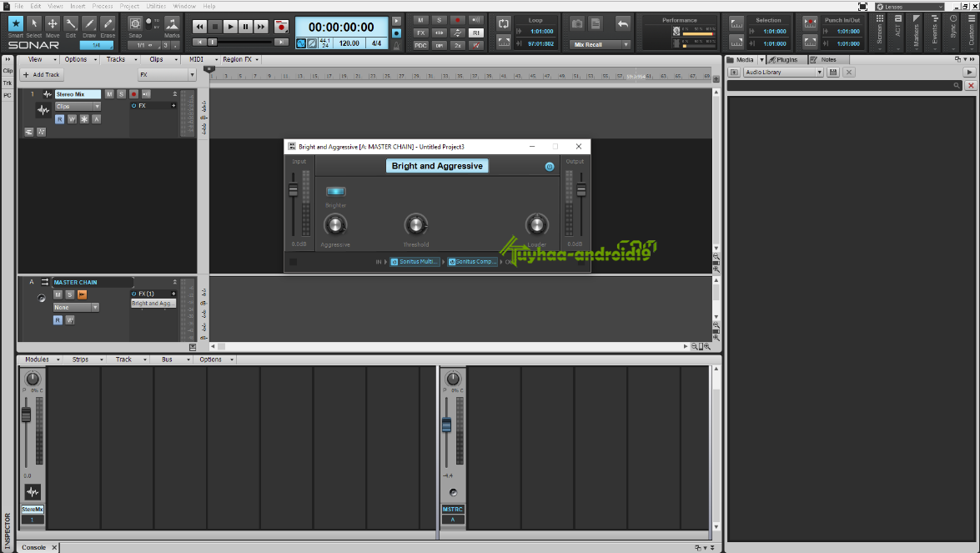Open the Sonitus Multi... module in FX chain
Screen dimensions: 980x553
[x=415, y=262]
